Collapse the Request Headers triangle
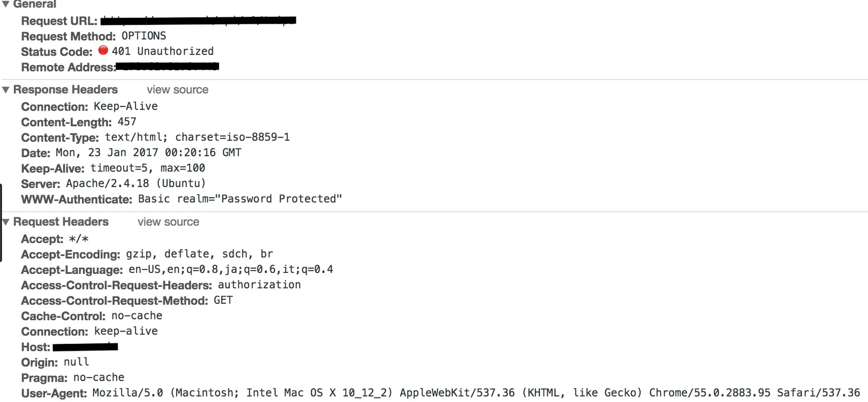868x402 pixels. [6, 222]
